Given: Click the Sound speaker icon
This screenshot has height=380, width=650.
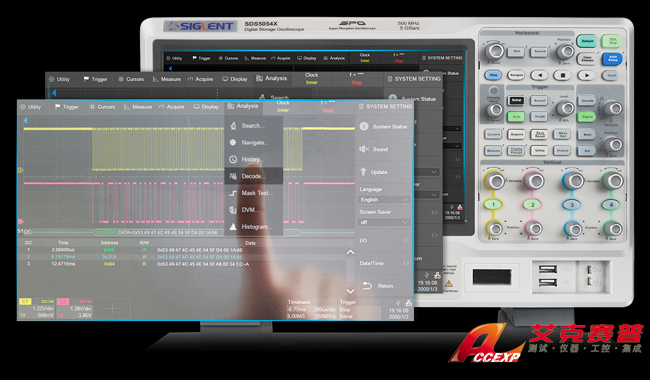Looking at the screenshot, I should point(364,149).
